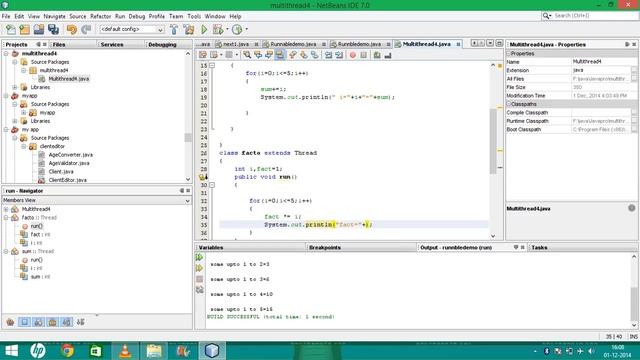
Task: Collapse the myapp project node
Action: [6, 96]
